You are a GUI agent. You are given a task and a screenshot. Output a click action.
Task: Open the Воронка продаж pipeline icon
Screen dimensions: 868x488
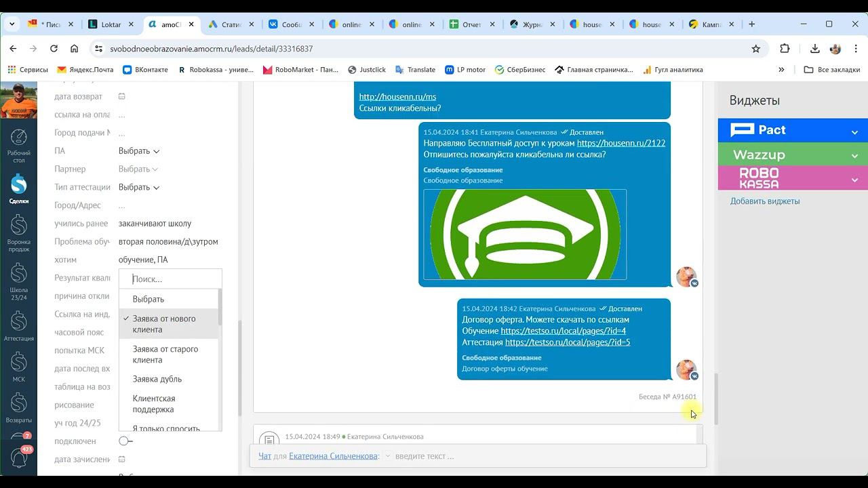click(x=18, y=234)
